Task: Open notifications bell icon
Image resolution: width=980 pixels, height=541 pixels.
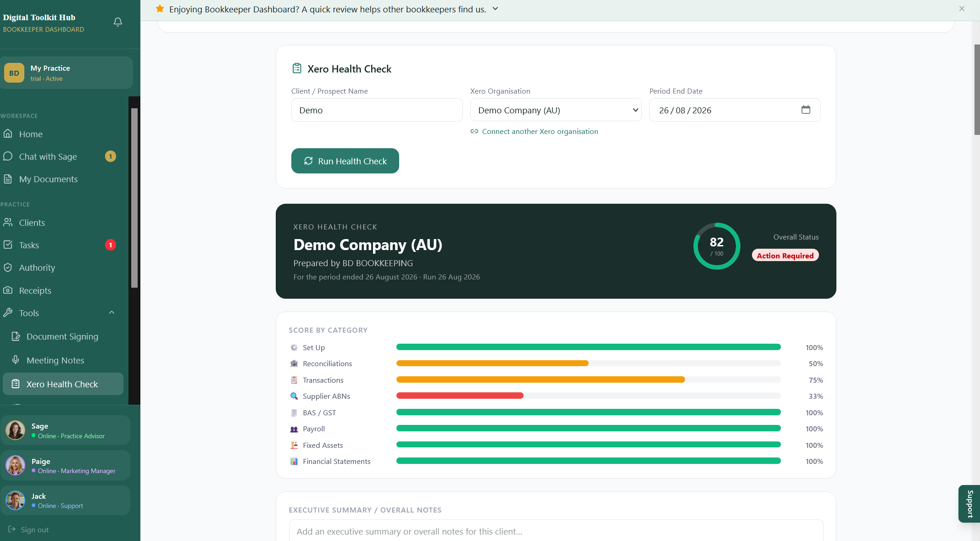Action: click(x=118, y=22)
